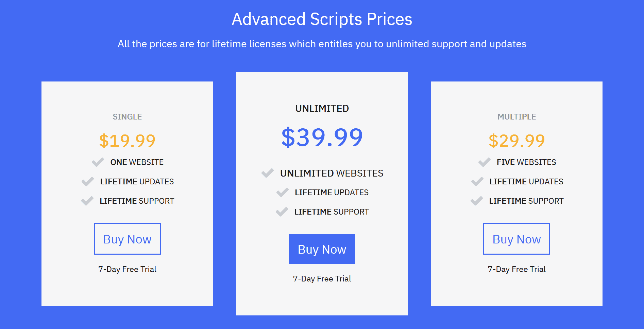This screenshot has width=644, height=329.
Task: Select the $29.99 price text
Action: tap(516, 141)
